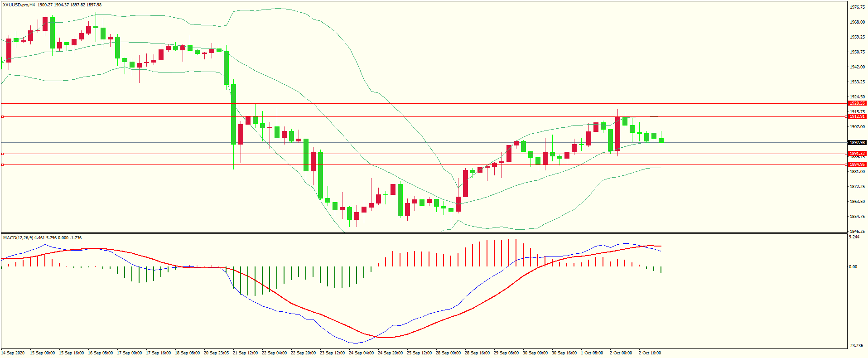
Task: Click the 1846.25 price scale value
Action: click(x=857, y=231)
